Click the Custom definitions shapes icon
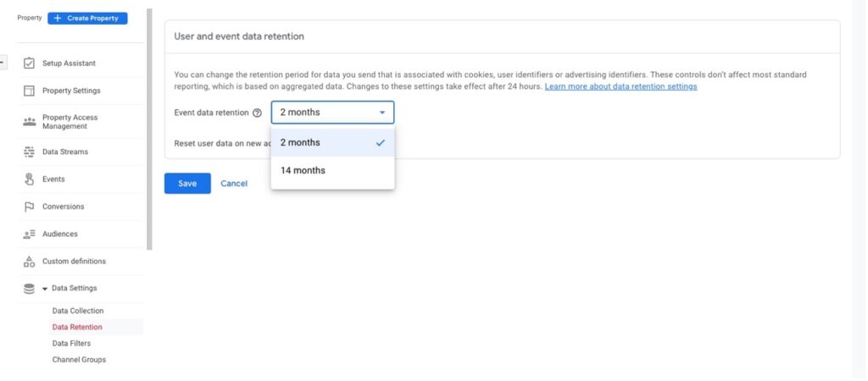Screen dimensions: 868x381 (x=29, y=262)
